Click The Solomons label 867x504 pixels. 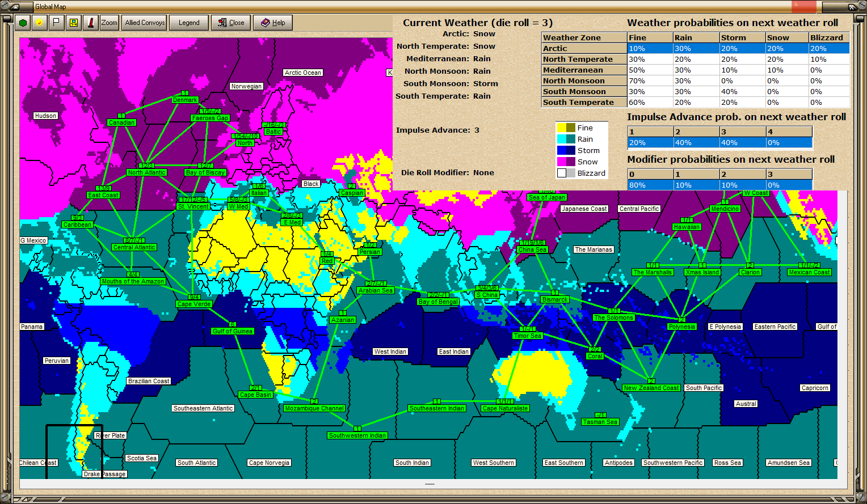(613, 317)
